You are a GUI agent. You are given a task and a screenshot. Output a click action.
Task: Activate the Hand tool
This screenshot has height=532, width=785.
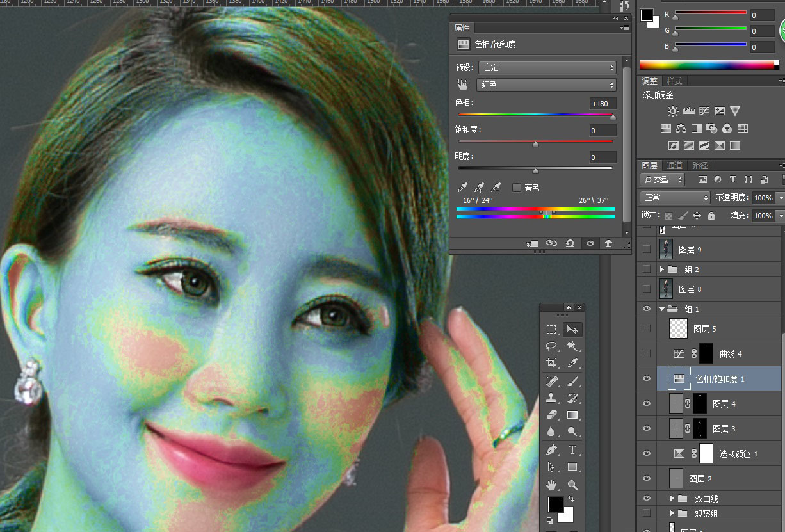[551, 485]
